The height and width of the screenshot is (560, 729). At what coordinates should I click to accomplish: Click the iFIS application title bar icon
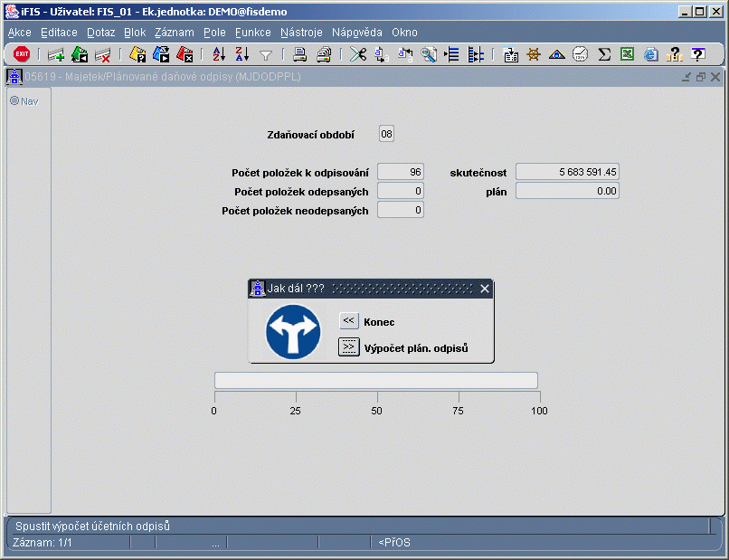pyautogui.click(x=12, y=11)
